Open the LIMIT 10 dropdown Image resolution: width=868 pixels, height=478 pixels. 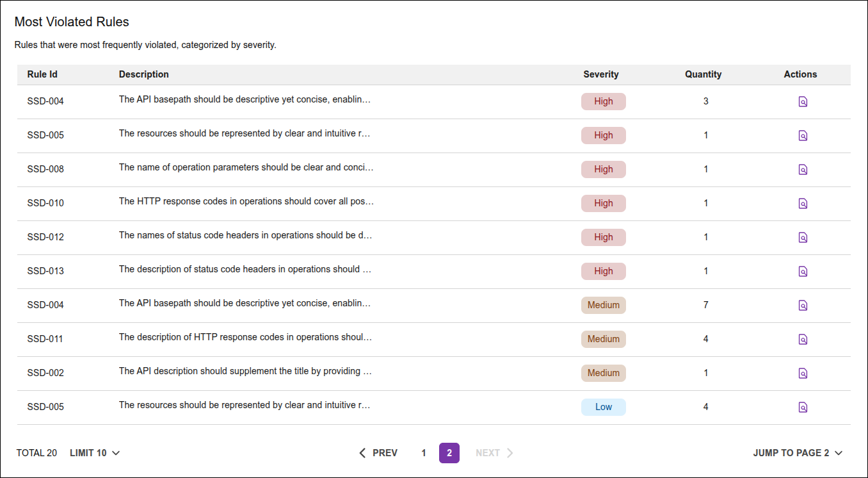point(94,453)
